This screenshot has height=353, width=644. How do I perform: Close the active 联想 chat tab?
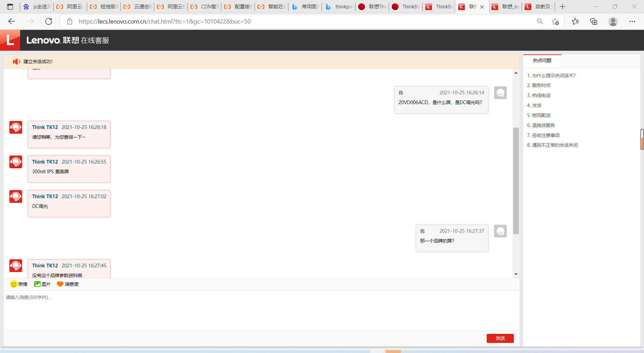[x=482, y=7]
